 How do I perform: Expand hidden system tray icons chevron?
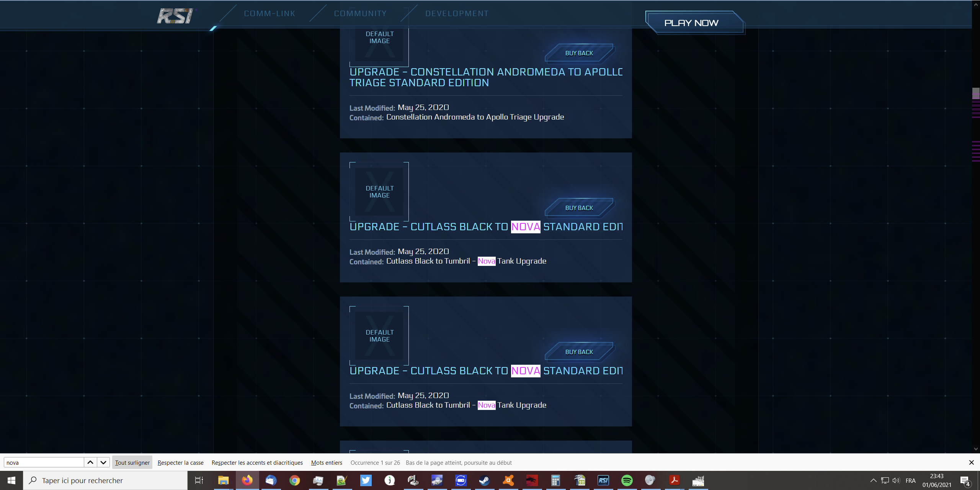tap(873, 480)
